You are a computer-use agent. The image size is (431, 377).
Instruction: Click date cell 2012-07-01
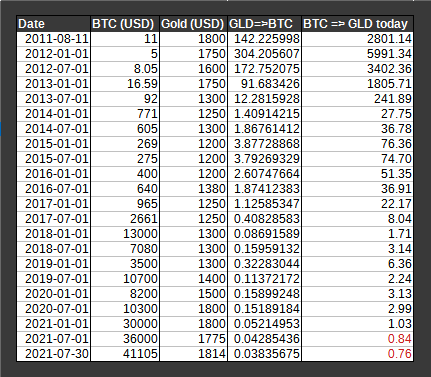pyautogui.click(x=53, y=69)
